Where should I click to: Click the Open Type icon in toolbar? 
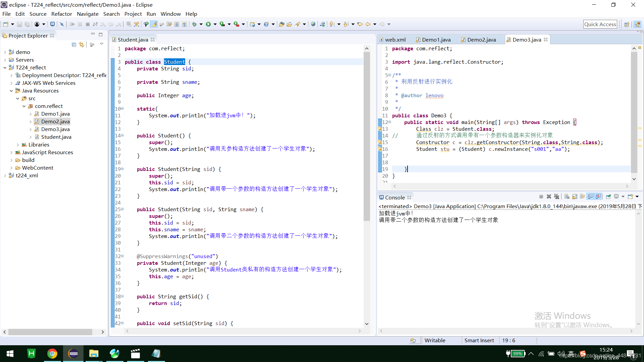point(281,24)
